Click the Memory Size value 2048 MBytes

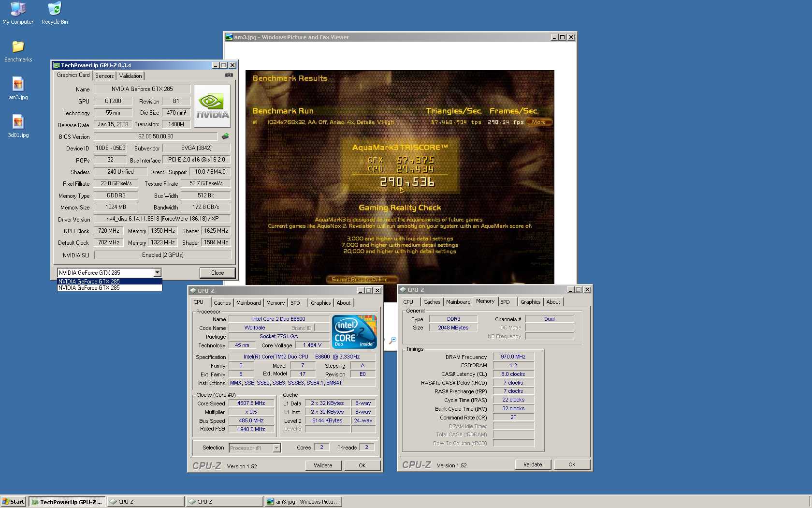coord(453,328)
